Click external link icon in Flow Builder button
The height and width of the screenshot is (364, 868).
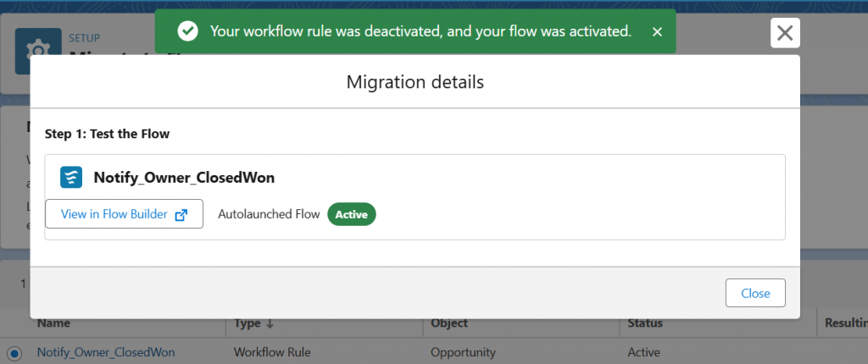click(x=181, y=215)
